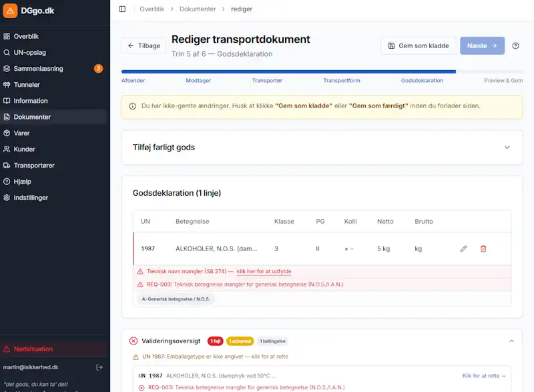The image size is (534, 392).
Task: Edit the ALKOHOLER goods line with the pencil icon
Action: tap(463, 248)
